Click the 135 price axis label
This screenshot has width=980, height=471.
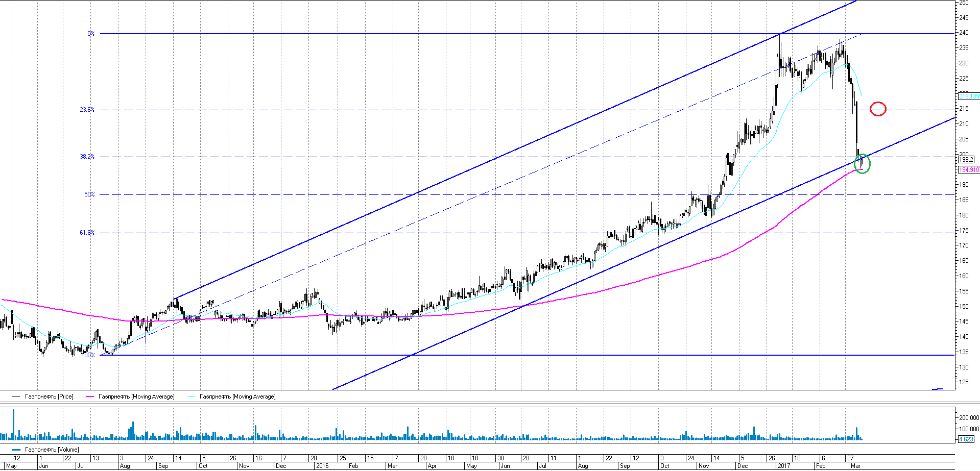(x=964, y=352)
